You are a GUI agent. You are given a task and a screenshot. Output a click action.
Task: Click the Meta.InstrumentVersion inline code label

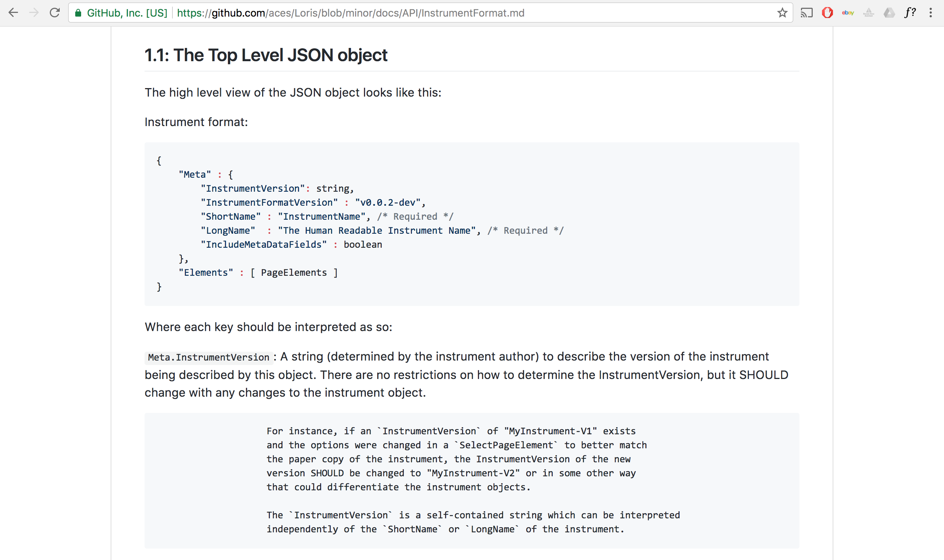pyautogui.click(x=208, y=357)
